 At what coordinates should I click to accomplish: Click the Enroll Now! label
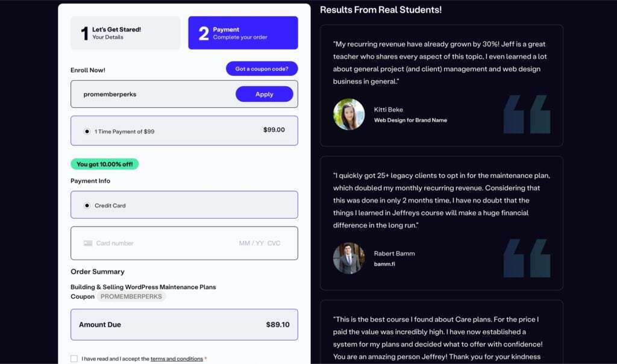pyautogui.click(x=88, y=70)
